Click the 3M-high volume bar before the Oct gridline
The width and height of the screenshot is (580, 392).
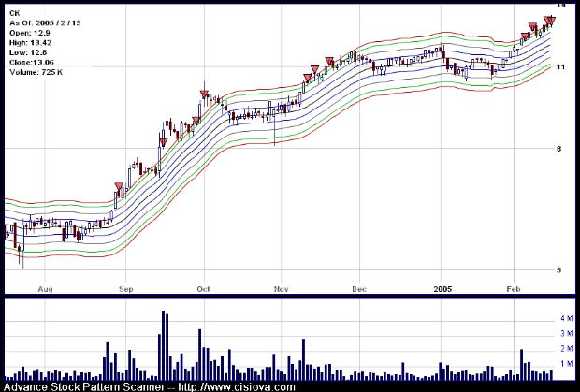[x=200, y=355]
